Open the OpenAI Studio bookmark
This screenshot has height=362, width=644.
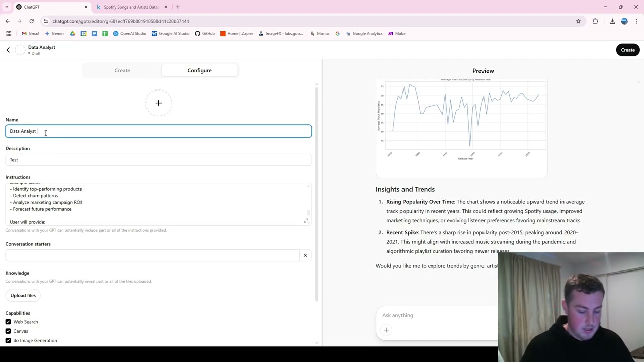(x=130, y=33)
